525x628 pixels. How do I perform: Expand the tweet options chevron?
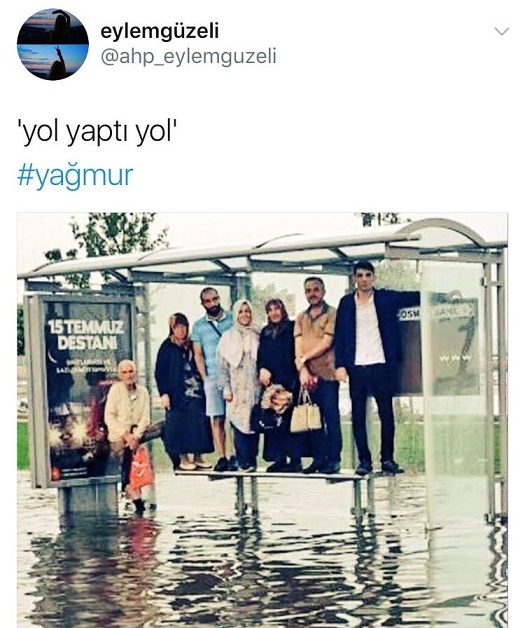[x=502, y=31]
